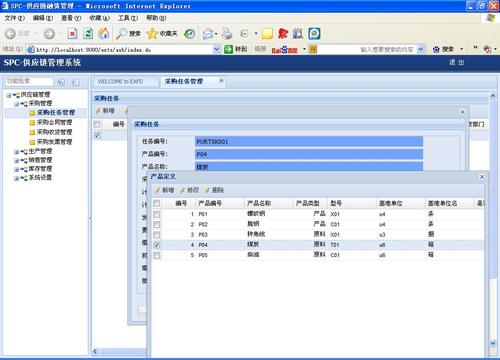Open 采购收货管理 in the tree
The image size is (500, 360).
point(54,132)
